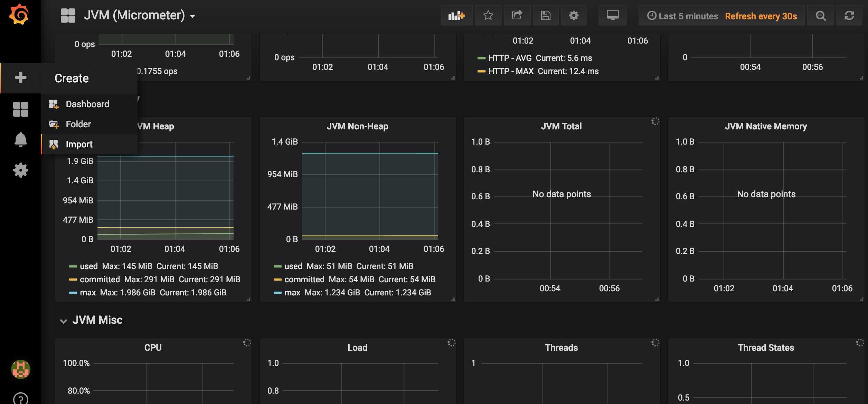Zoom out the time range with the magnifier
Image resolution: width=868 pixels, height=404 pixels.
pyautogui.click(x=821, y=15)
